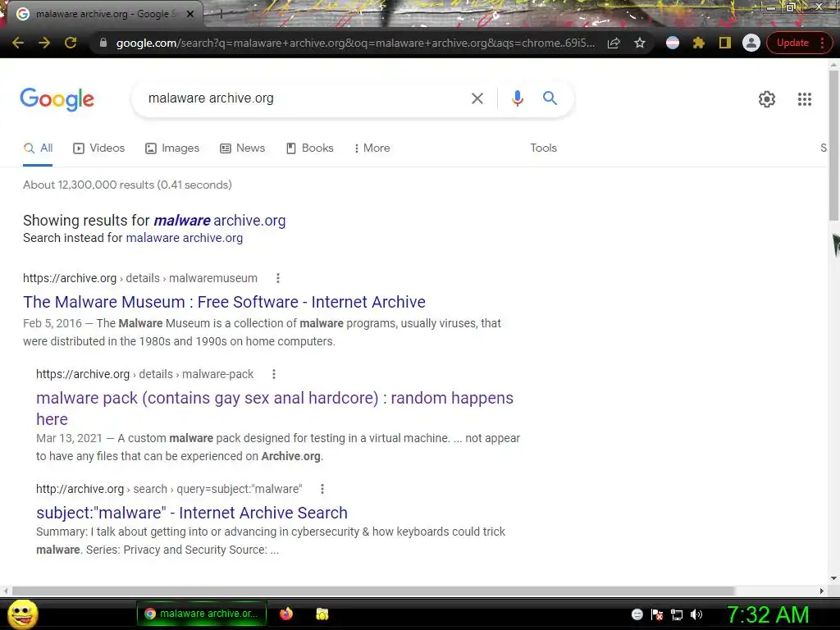Click the Update button in Chrome toolbar

click(x=792, y=43)
